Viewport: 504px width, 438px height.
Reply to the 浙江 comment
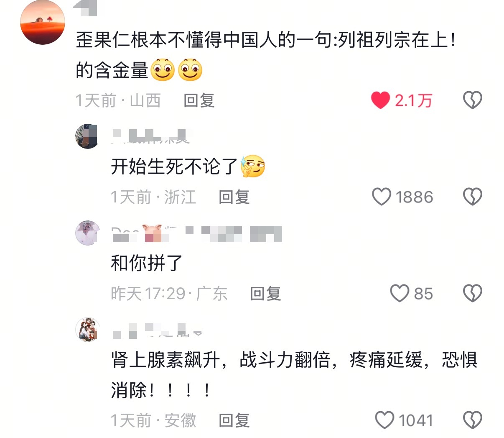click(234, 197)
